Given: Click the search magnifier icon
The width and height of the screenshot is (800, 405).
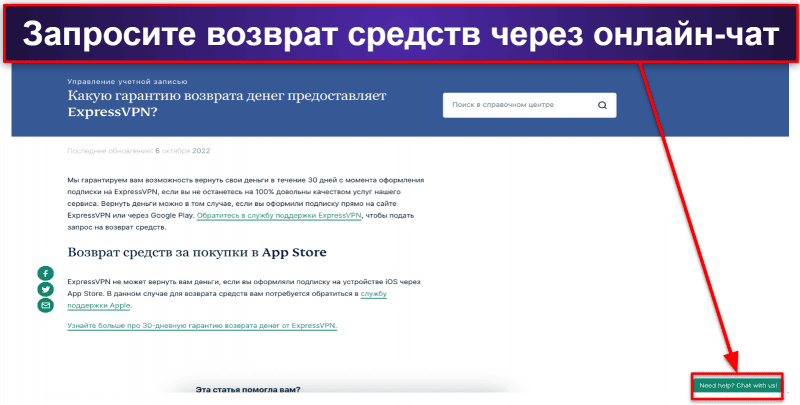Looking at the screenshot, I should coord(602,106).
